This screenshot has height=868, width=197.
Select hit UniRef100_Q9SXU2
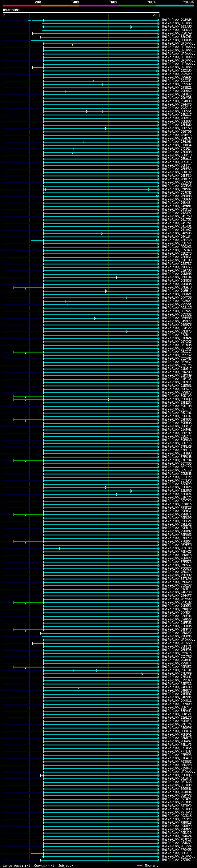[x=177, y=81]
